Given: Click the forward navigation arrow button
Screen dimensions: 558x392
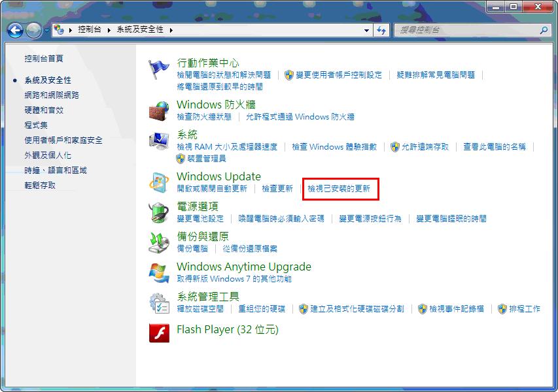Looking at the screenshot, I should (34, 31).
